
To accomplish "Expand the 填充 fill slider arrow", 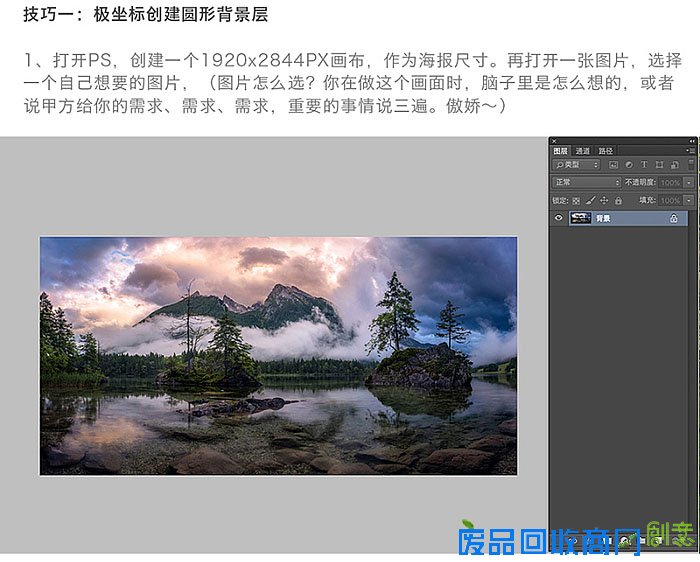I will tap(689, 200).
